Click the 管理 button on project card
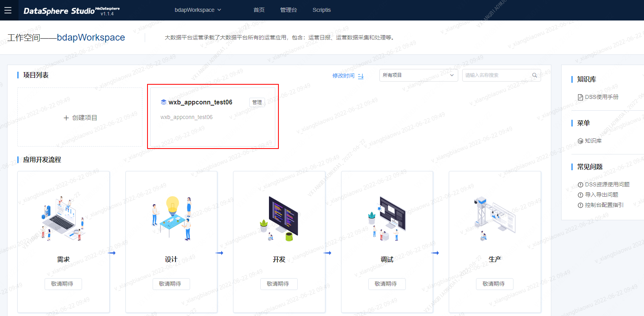 (257, 102)
